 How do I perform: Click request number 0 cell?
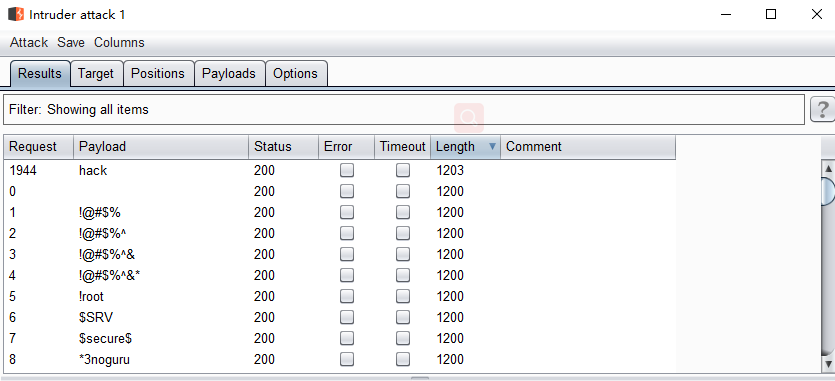click(39, 191)
